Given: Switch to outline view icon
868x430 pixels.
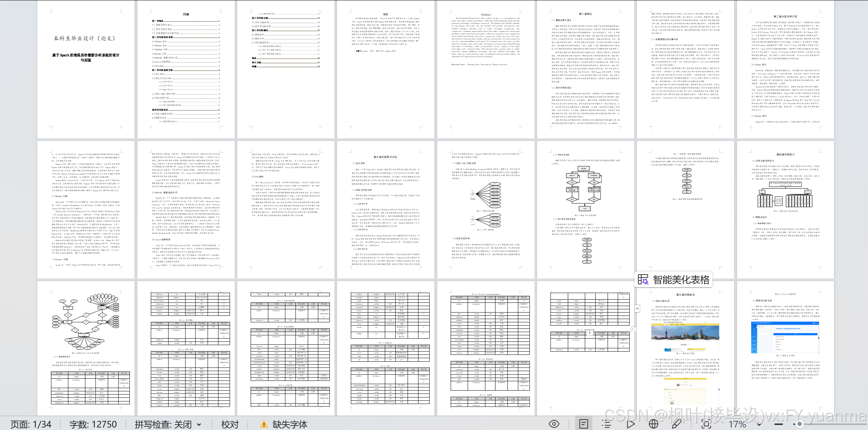Looking at the screenshot, I should (607, 424).
